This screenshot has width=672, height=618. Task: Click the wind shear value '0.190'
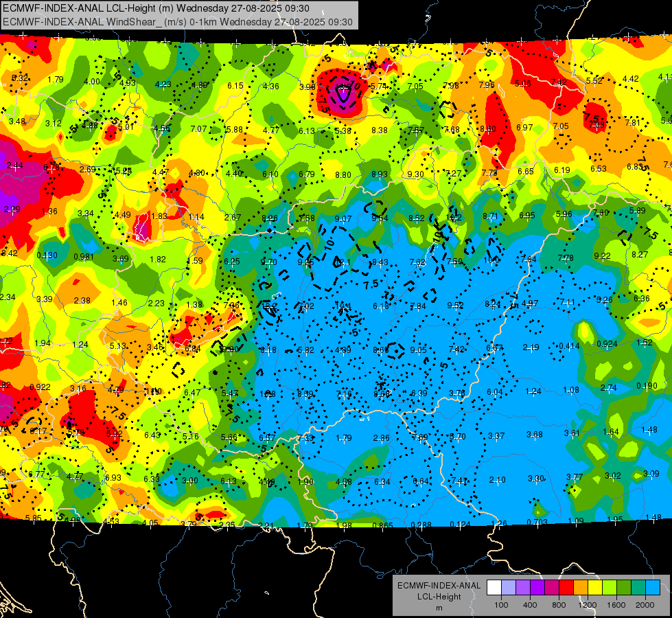click(x=647, y=385)
